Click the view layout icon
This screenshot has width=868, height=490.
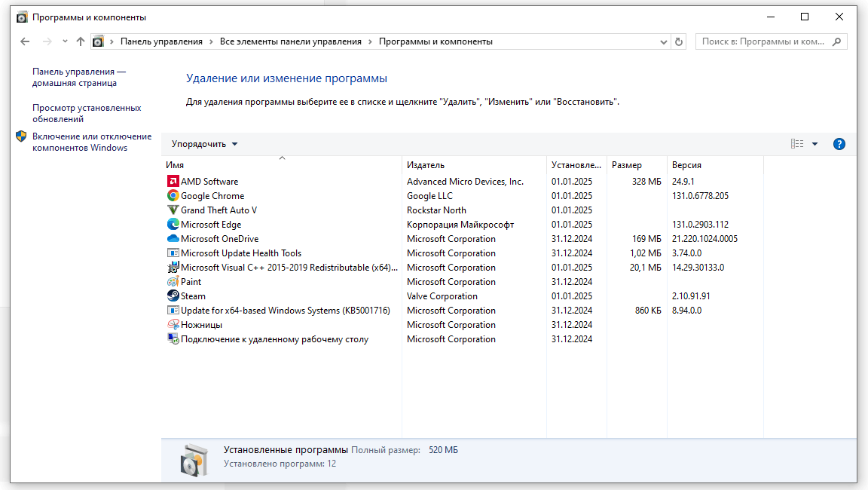pyautogui.click(x=797, y=144)
